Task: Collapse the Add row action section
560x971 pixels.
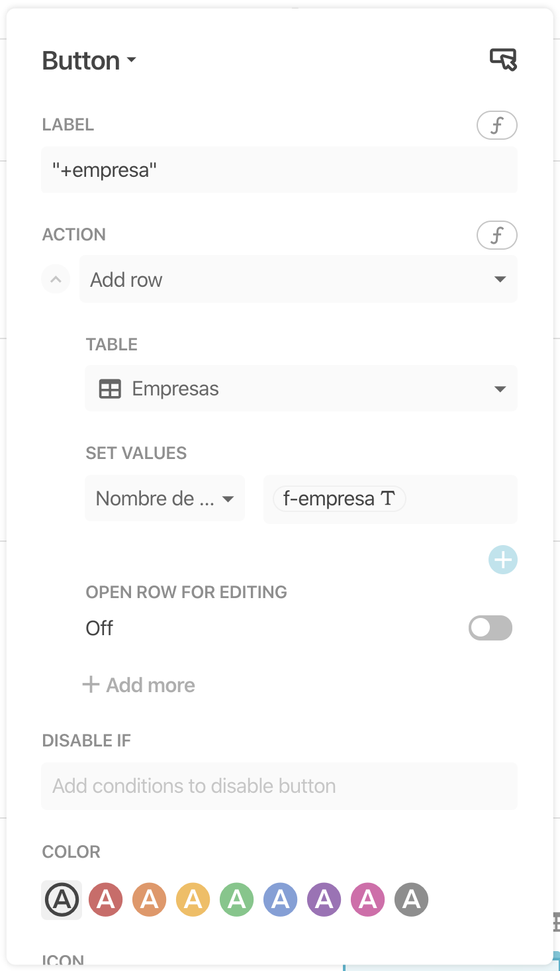Action: point(56,280)
